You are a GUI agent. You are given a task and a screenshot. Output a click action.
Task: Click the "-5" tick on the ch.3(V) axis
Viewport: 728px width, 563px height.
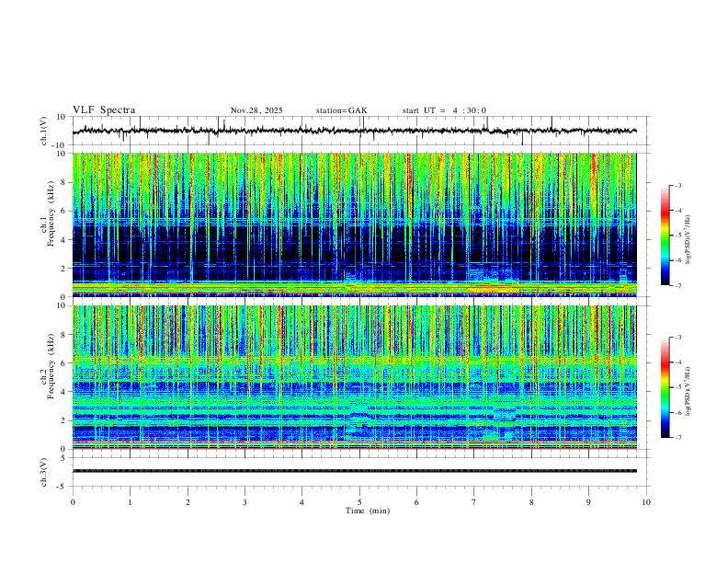coord(62,487)
